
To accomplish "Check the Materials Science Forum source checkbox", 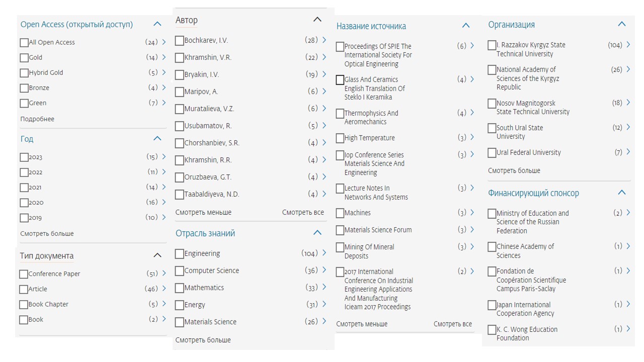I will point(340,230).
